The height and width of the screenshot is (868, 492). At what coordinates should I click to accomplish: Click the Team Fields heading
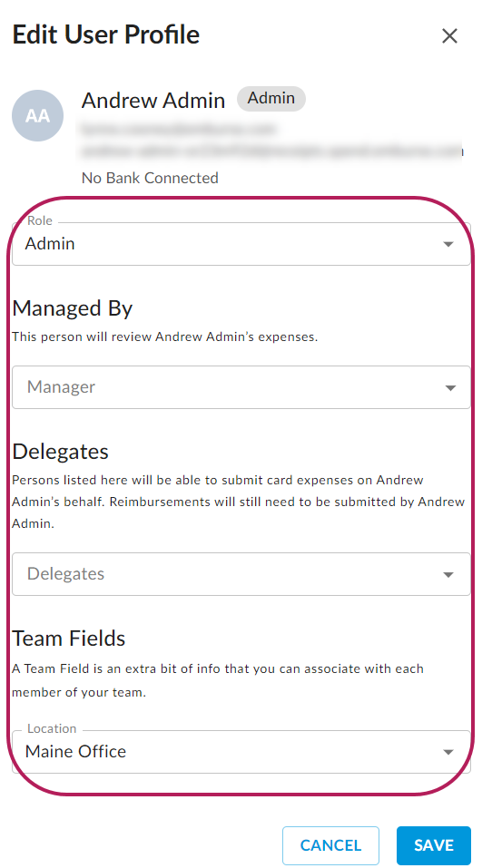[69, 639]
